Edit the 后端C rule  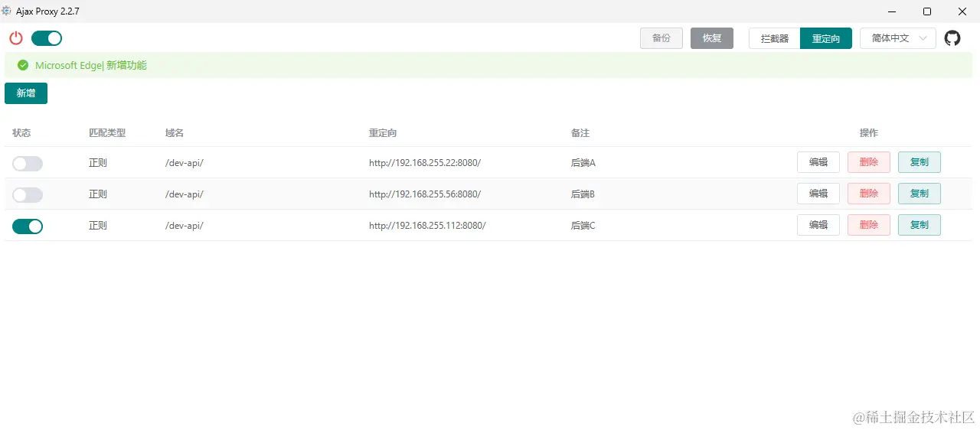coord(818,225)
